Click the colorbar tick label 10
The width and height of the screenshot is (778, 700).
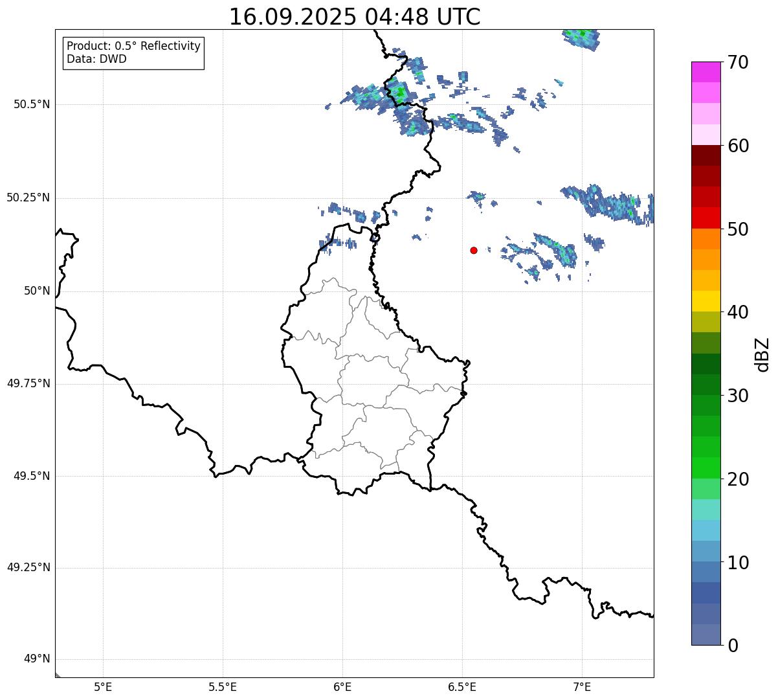click(738, 562)
